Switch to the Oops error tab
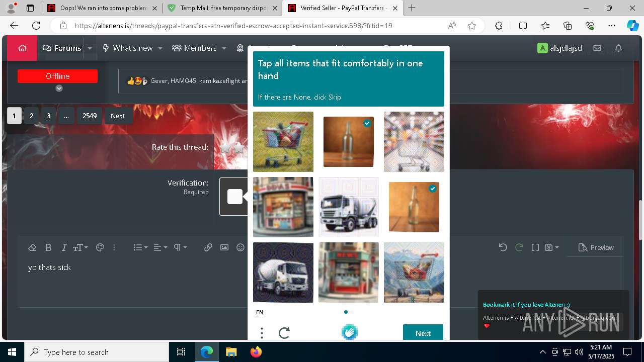644x362 pixels. pos(102,8)
